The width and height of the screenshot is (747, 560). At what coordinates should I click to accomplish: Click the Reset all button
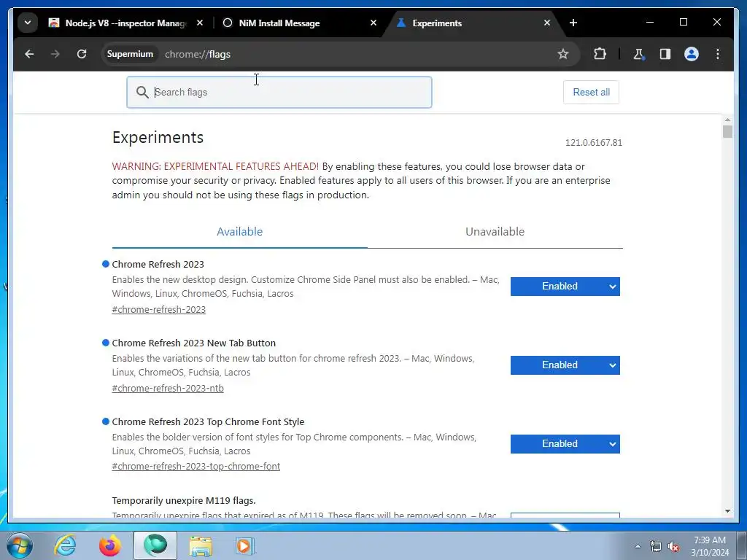[x=591, y=93]
